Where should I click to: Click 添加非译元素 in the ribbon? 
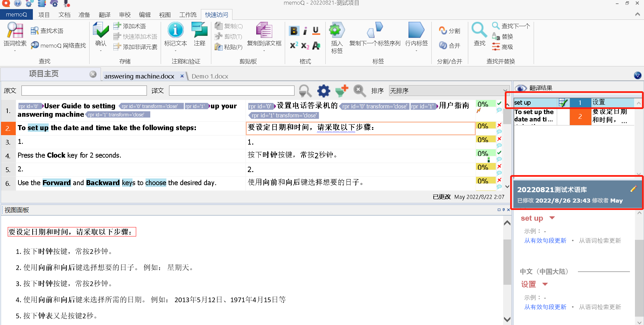pyautogui.click(x=135, y=47)
